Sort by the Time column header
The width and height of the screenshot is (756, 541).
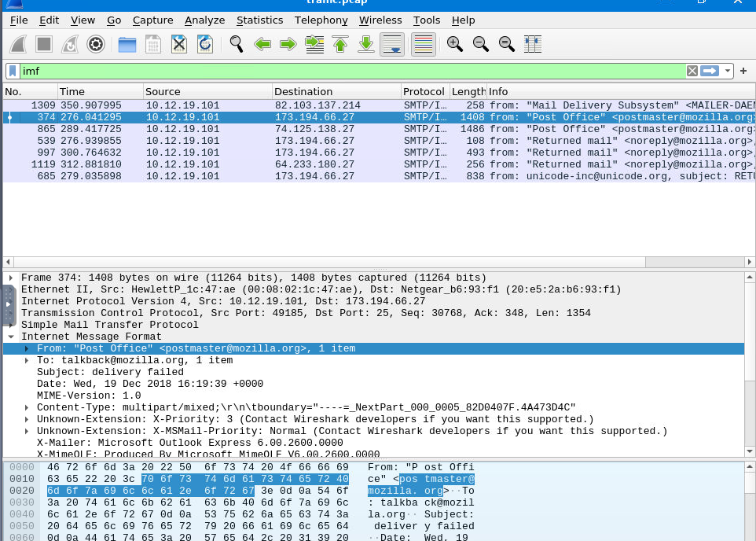click(101, 92)
